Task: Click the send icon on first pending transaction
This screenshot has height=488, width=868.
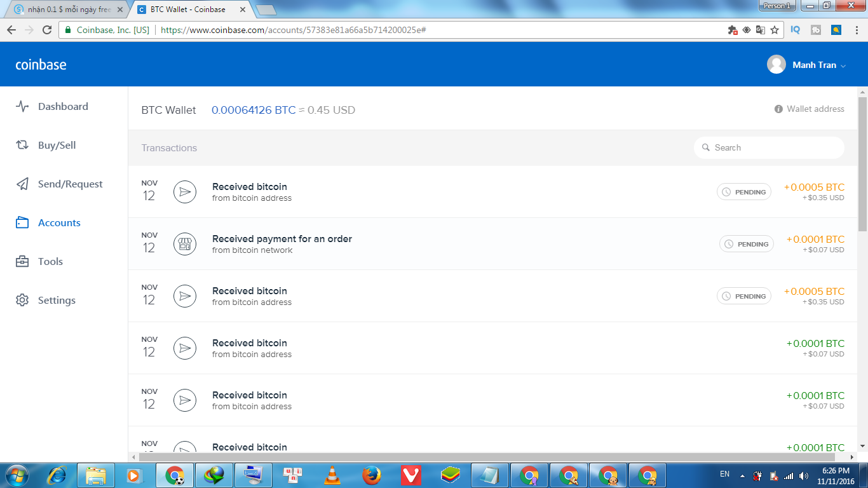Action: [185, 192]
